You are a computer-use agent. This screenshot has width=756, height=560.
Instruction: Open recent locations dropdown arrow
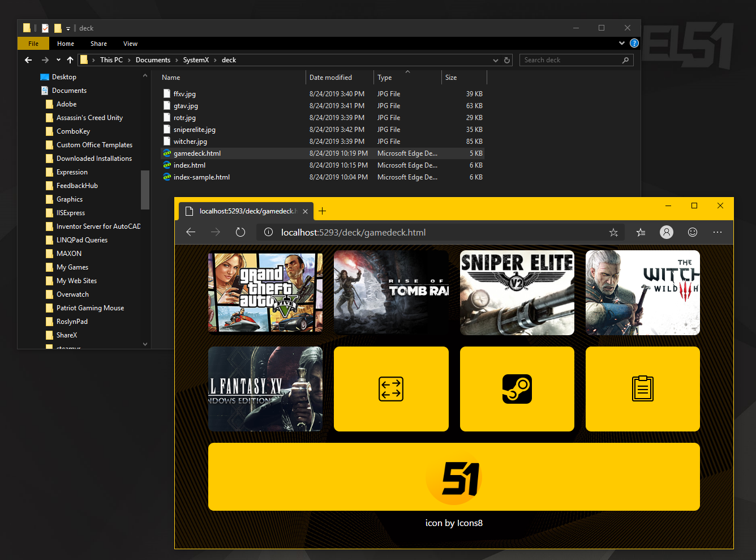pyautogui.click(x=58, y=60)
